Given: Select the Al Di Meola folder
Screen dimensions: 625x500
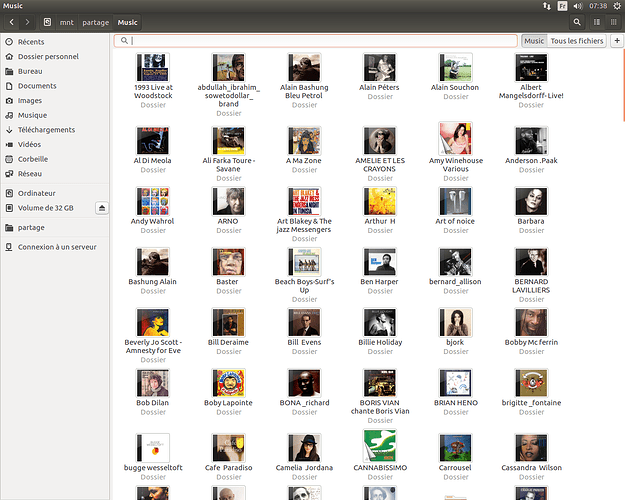Looking at the screenshot, I should point(153,150).
